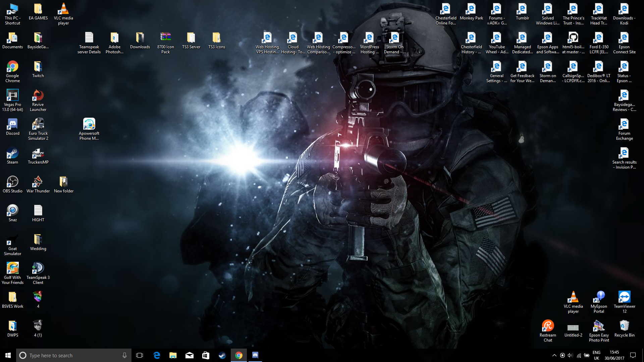Viewport: 644px width, 362px height.
Task: Open the Restream Chat shortcut
Action: click(548, 331)
